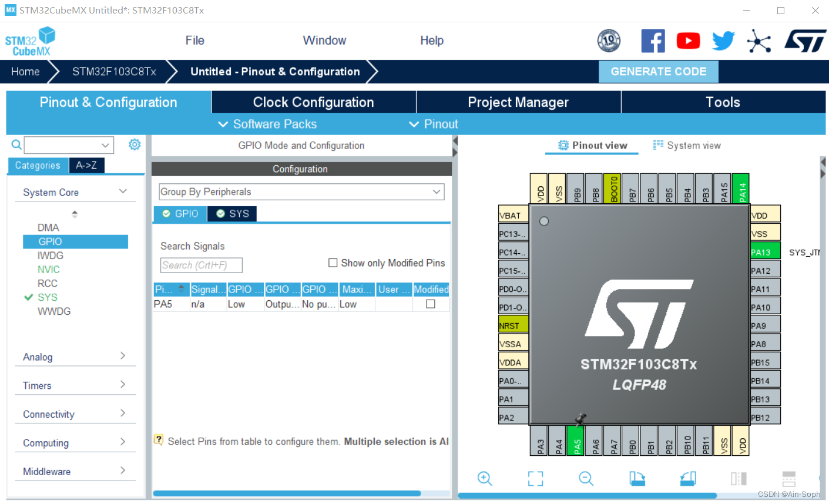Viewport: 829px width, 504px height.
Task: Click the help question icon by hint
Action: click(x=159, y=439)
